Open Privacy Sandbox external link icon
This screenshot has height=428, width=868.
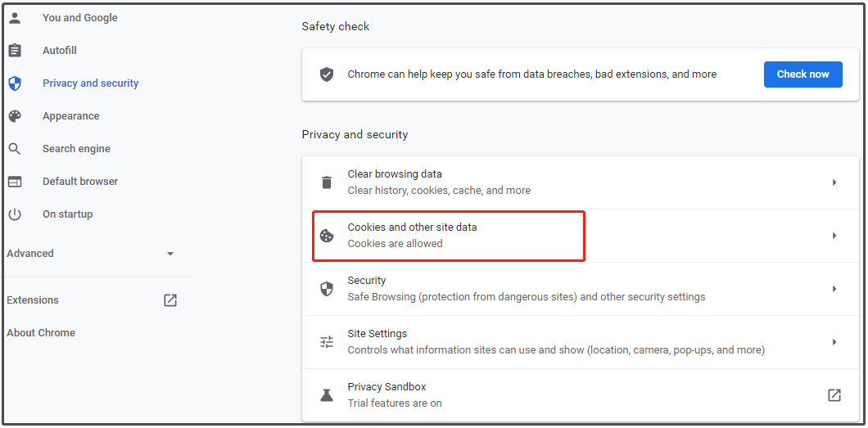click(834, 395)
